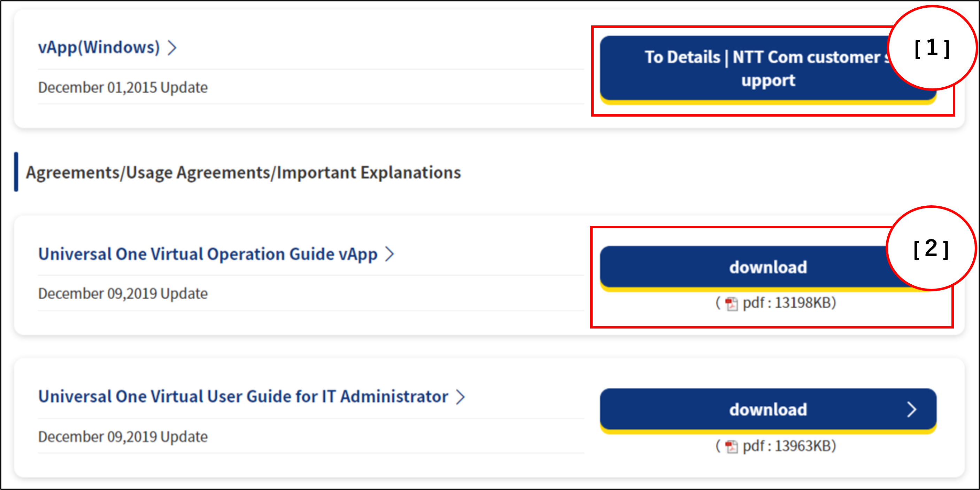Click the blue bar beside Agreements heading

16,172
